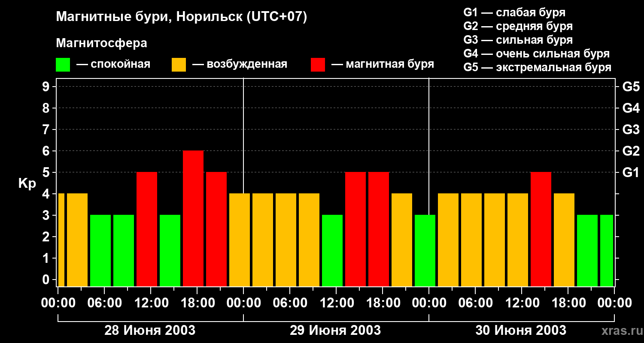Click the '06:00' time label for 30 Июня
Image resolution: width=644 pixels, height=343 pixels.
tap(475, 303)
